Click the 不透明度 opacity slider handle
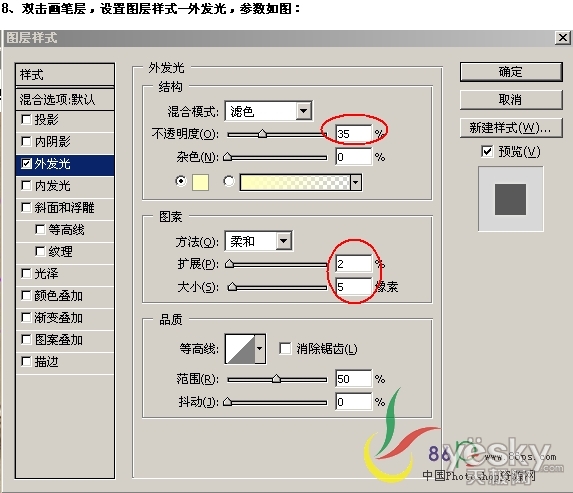This screenshot has width=573, height=493. click(x=262, y=134)
